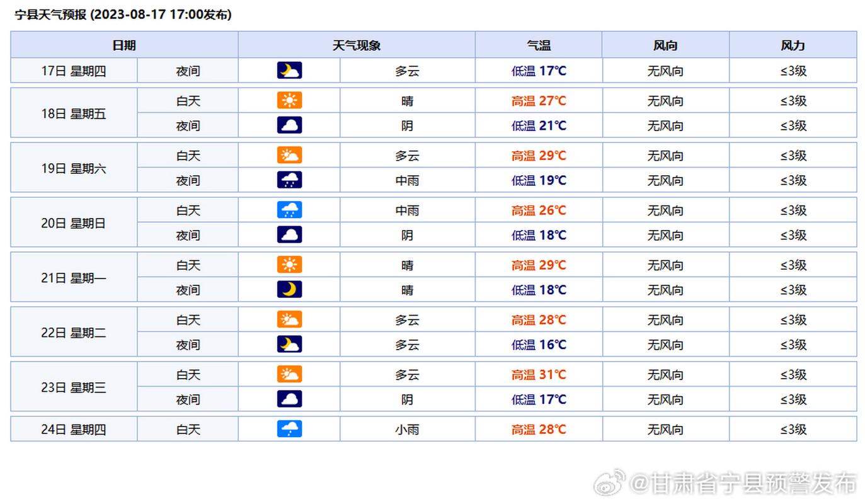Click the 21日 低温 18℃ cell
The height and width of the screenshot is (504, 865).
[539, 290]
